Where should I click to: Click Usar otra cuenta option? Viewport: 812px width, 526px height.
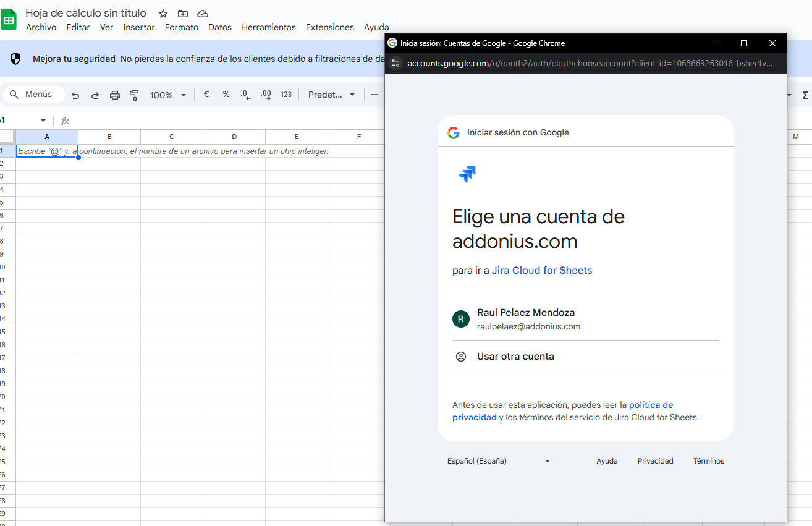coord(515,357)
